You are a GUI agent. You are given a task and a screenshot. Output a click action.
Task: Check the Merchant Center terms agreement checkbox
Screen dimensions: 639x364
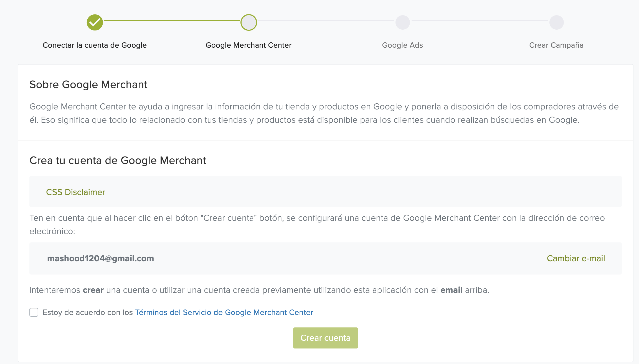point(34,312)
